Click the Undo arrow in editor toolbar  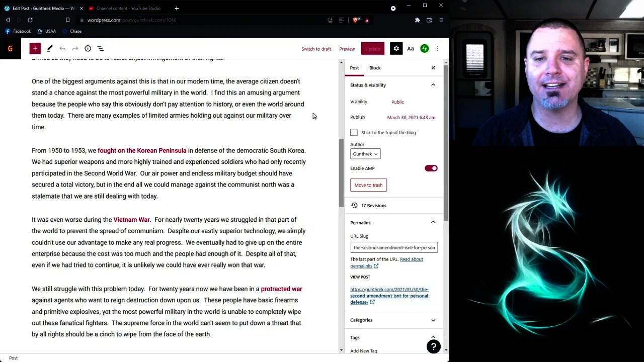tap(62, 48)
